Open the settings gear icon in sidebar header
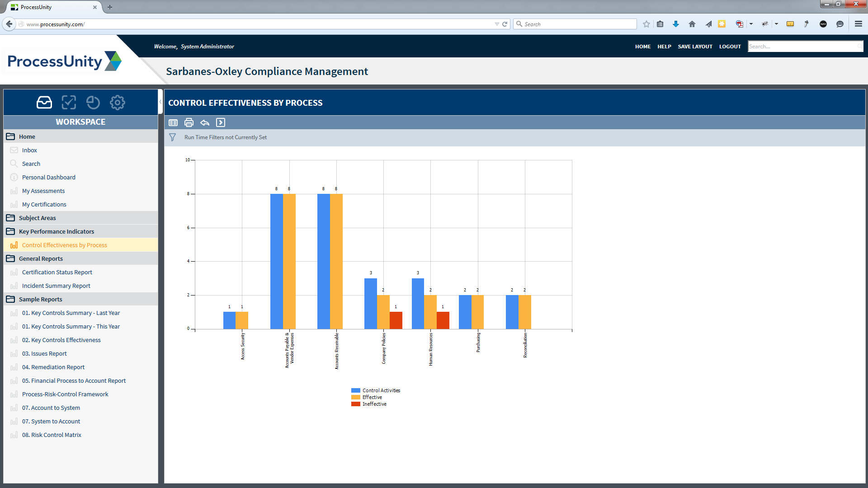The width and height of the screenshot is (868, 488). pos(118,103)
